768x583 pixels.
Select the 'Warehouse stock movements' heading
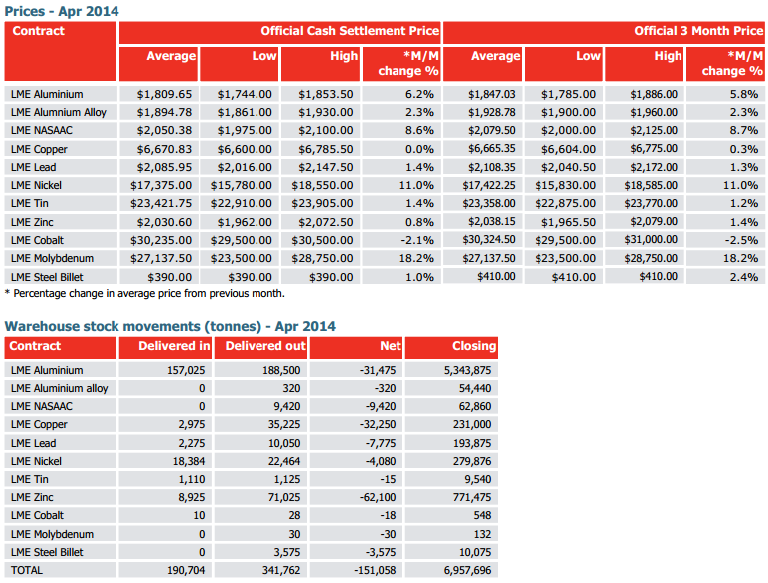tap(170, 326)
